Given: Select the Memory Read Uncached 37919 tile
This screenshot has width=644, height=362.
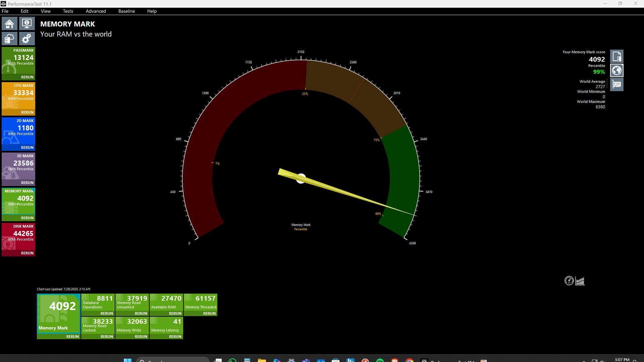Looking at the screenshot, I should tap(132, 302).
